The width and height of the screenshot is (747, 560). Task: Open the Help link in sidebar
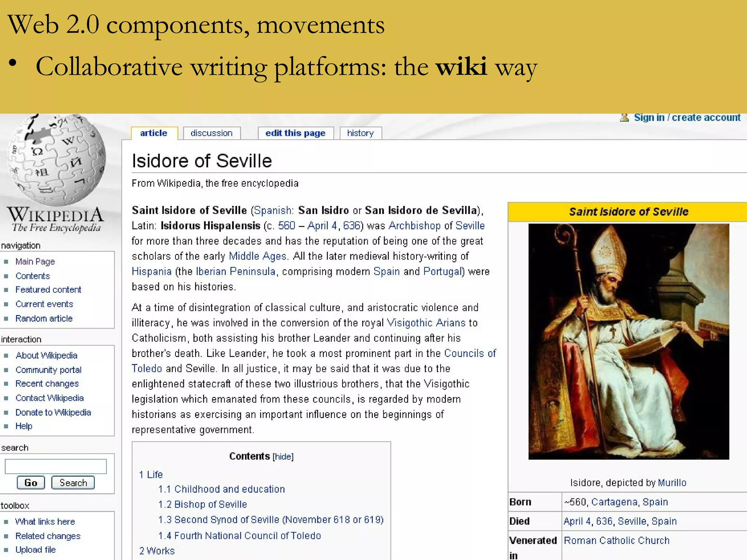(24, 426)
